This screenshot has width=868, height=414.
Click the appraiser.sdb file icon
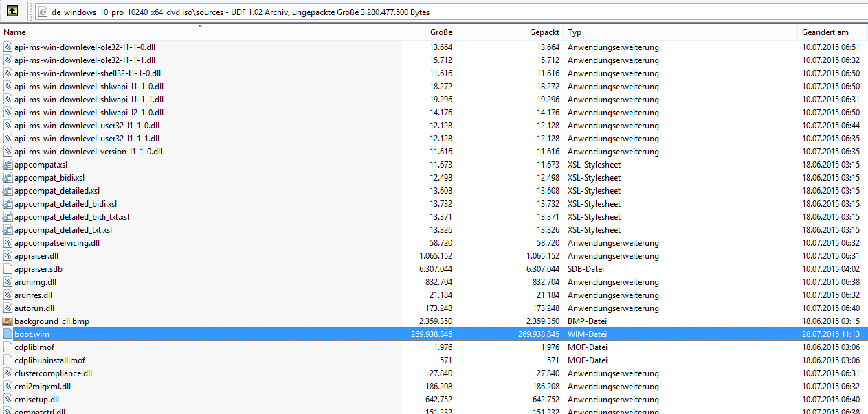[8, 269]
